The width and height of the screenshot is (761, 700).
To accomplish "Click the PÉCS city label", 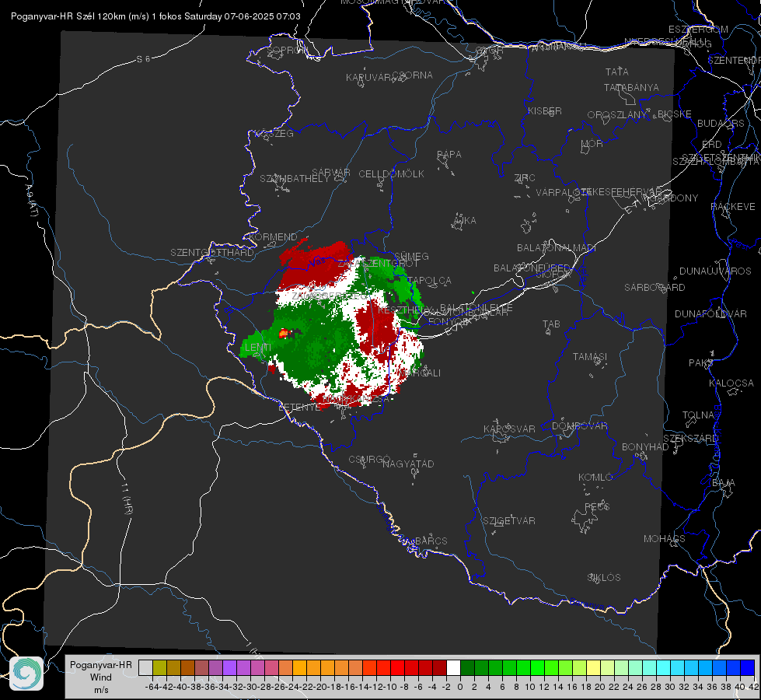I will tap(596, 506).
